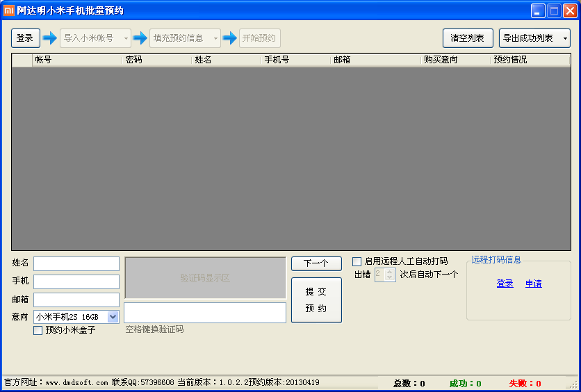
Task: Click the 登录 button in toolbar
Action: [26, 38]
